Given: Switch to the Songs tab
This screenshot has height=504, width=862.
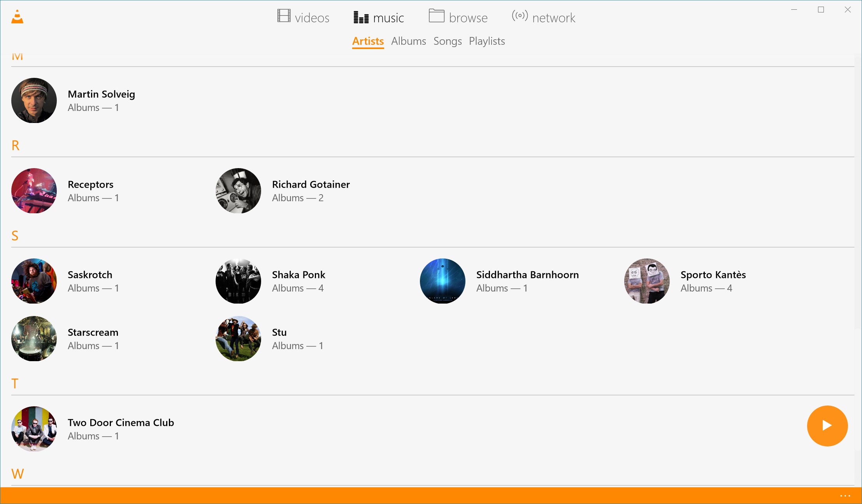Looking at the screenshot, I should click(447, 41).
